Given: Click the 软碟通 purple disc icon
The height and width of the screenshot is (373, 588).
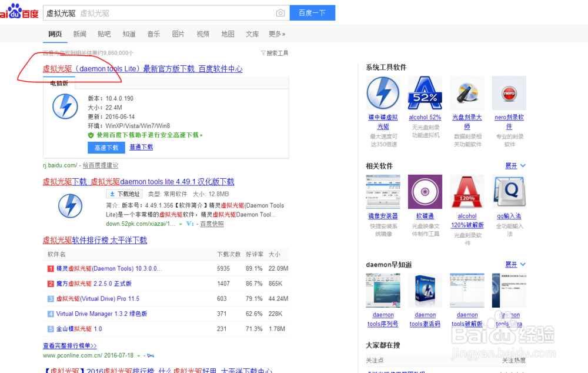Looking at the screenshot, I should click(x=425, y=192).
